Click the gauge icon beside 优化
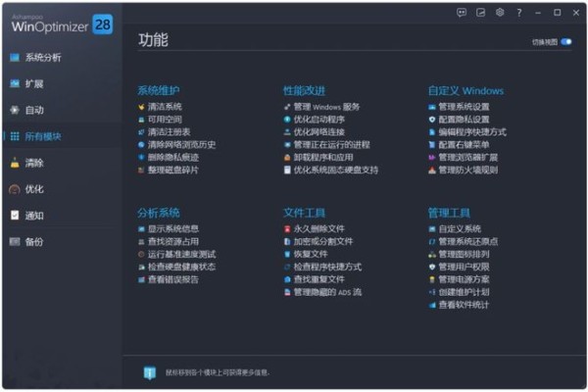Image resolution: width=588 pixels, height=392 pixels. point(14,189)
